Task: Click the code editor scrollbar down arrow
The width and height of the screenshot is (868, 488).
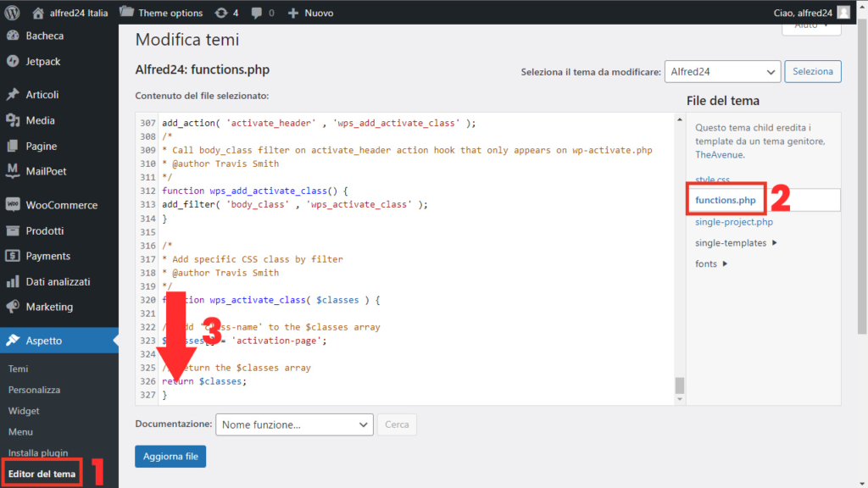Action: coord(679,399)
